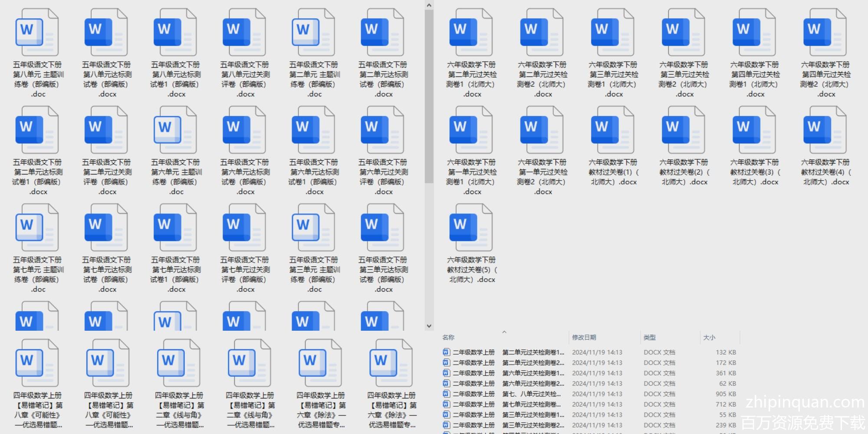Viewport: 868px width, 434px height.
Task: Click the scrollbar up arrow
Action: point(429,5)
